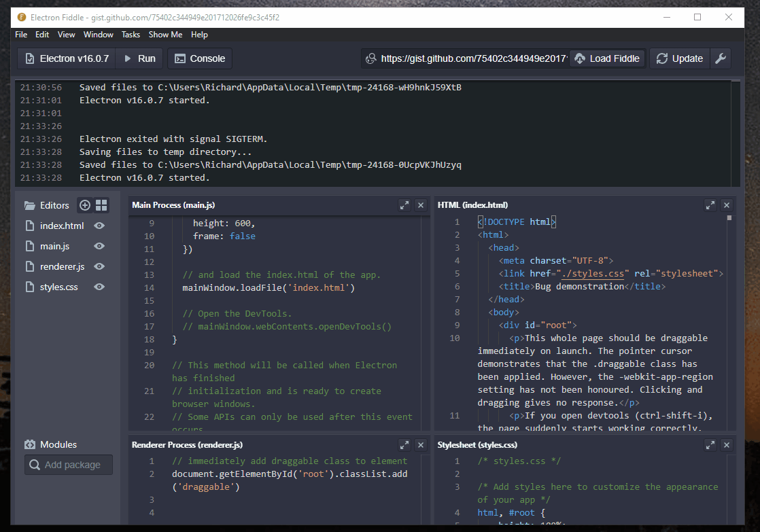Viewport: 760px width, 532px height.
Task: Select renderer.js in the Editors list
Action: click(62, 266)
